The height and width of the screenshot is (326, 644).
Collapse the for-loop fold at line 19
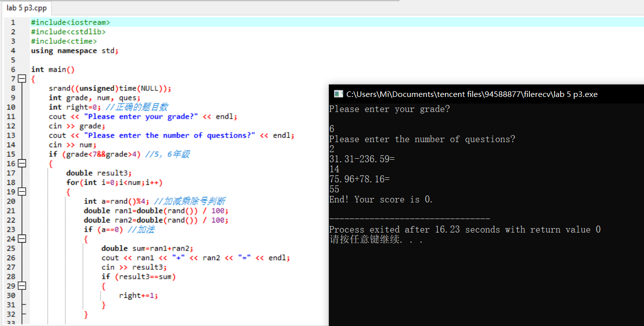click(x=22, y=191)
